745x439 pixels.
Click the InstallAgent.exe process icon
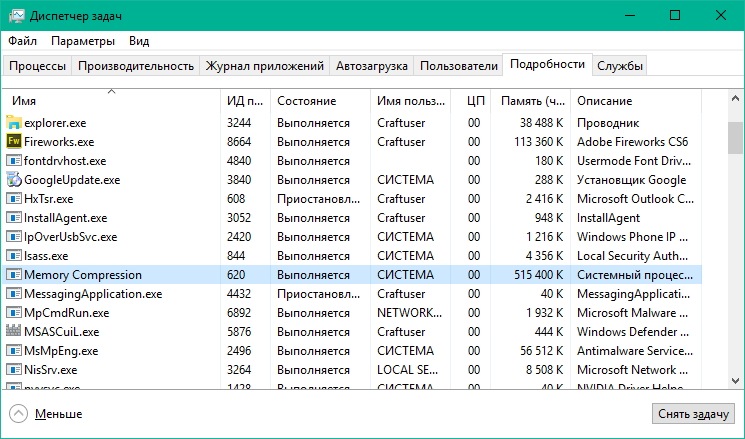point(14,218)
